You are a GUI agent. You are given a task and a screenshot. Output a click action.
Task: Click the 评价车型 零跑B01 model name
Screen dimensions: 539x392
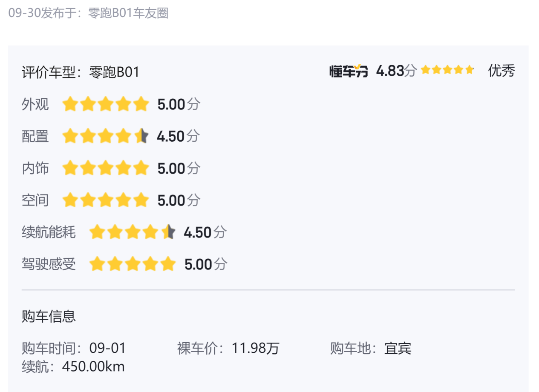114,72
